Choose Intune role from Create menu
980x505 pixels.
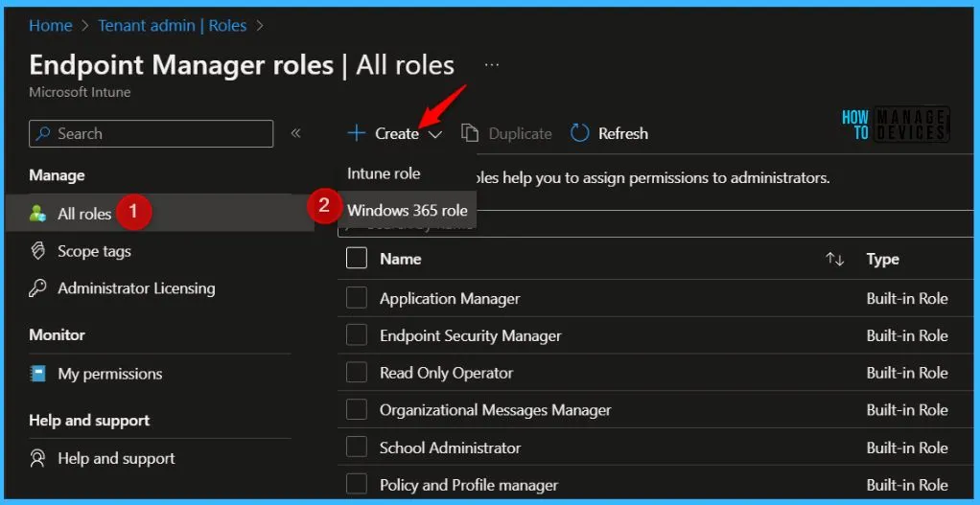click(x=384, y=173)
